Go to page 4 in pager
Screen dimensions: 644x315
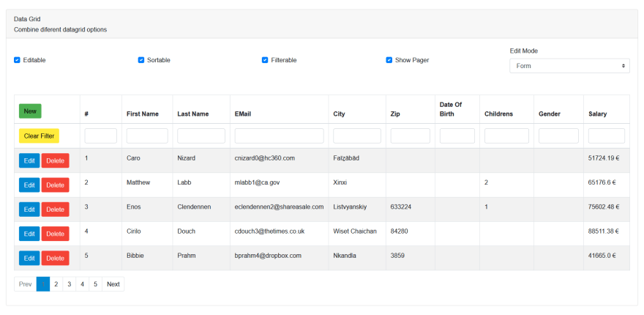[x=82, y=284]
